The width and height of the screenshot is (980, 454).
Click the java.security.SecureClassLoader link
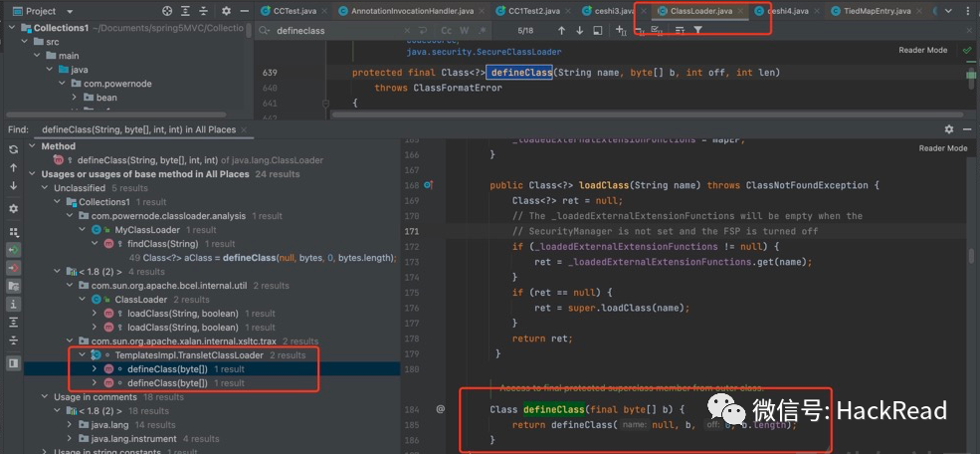click(484, 52)
